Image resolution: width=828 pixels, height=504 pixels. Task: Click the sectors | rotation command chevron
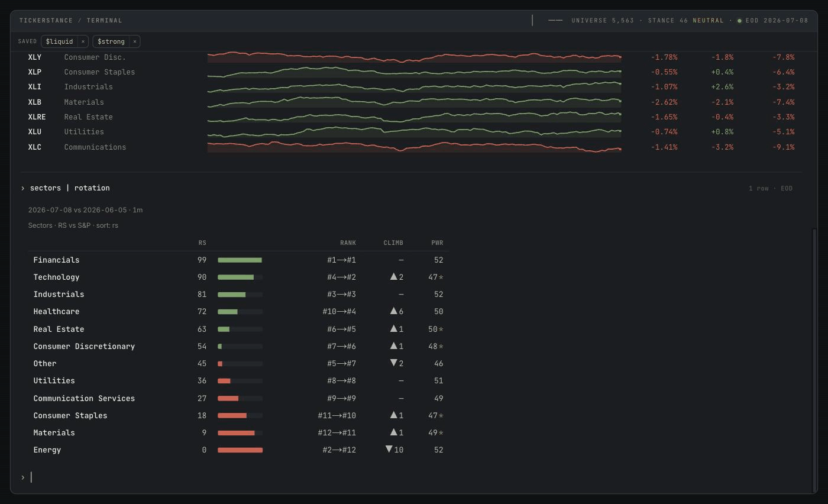pyautogui.click(x=22, y=188)
